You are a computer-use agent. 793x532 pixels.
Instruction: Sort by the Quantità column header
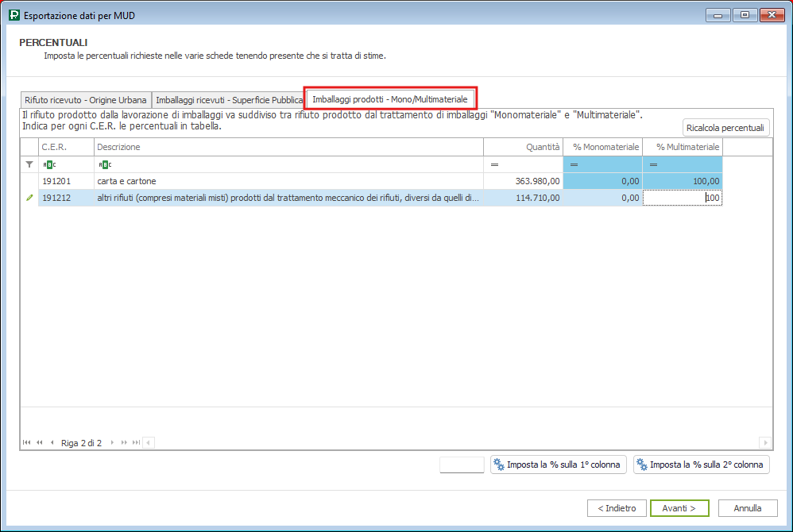pyautogui.click(x=523, y=147)
